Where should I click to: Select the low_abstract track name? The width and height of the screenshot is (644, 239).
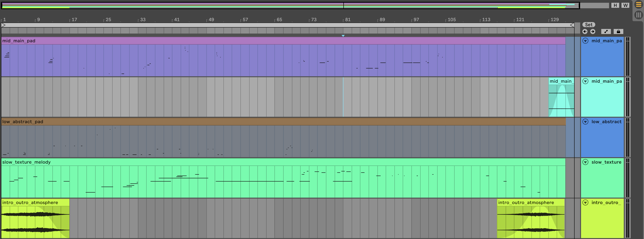coord(606,122)
